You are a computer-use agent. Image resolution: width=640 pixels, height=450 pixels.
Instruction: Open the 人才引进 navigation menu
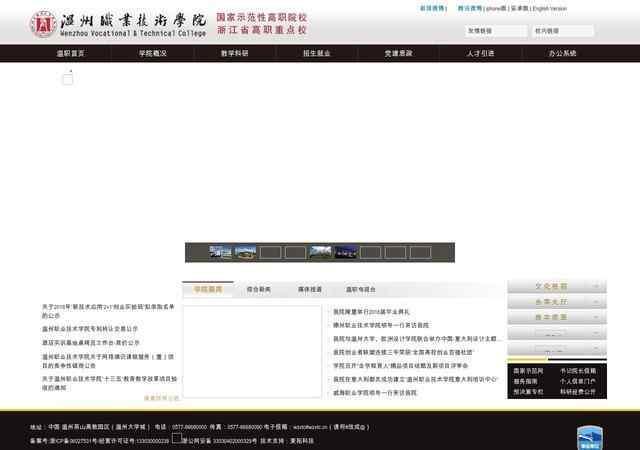click(480, 53)
